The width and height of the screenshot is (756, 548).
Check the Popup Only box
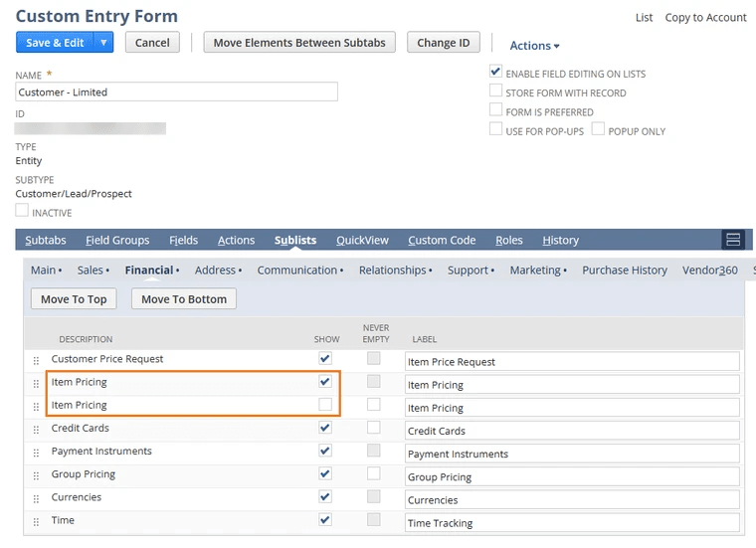tap(598, 129)
